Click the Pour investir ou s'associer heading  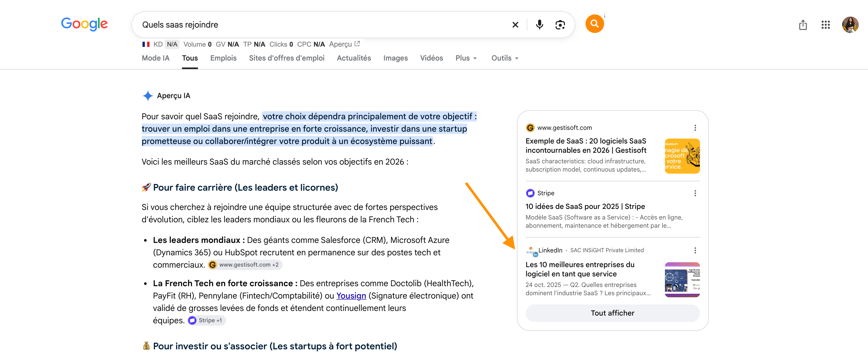[275, 346]
